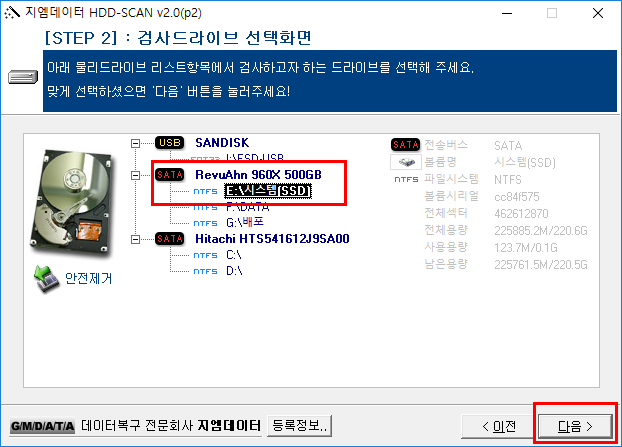Viewport: 622px width, 447px height.
Task: Select the RevuAhn 960X 500GB drive
Action: point(258,175)
